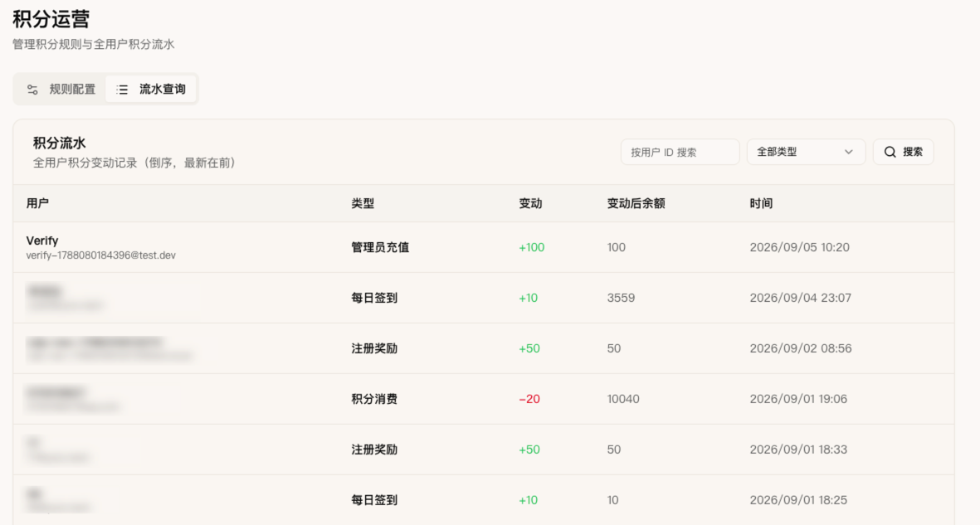Click the 搜索 button
The height and width of the screenshot is (525, 980).
[x=903, y=152]
